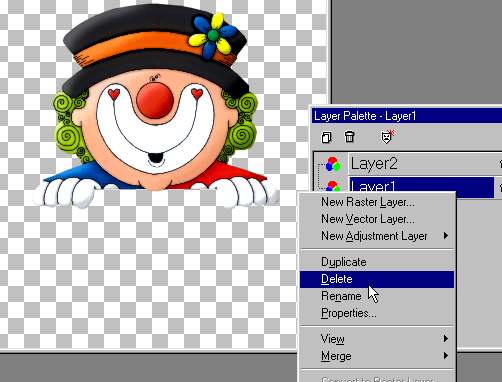Expand New Adjustment Layer submenu arrow
This screenshot has width=502, height=382.
(x=446, y=236)
